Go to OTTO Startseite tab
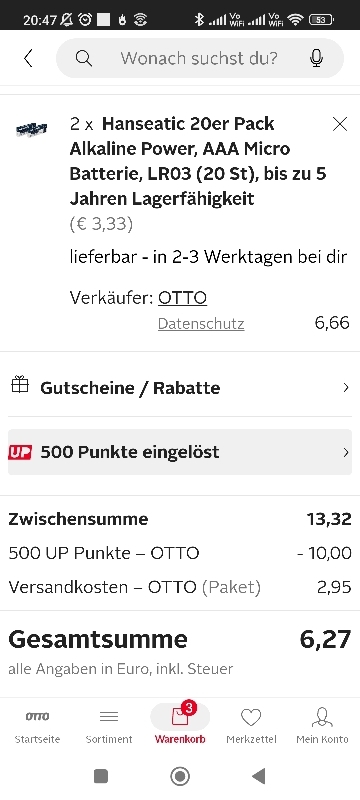 point(37,725)
